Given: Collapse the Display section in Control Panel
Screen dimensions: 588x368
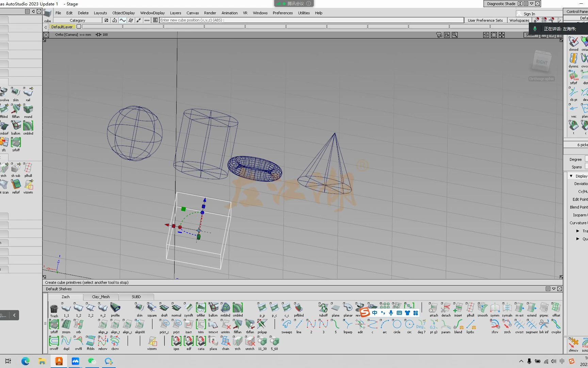Looking at the screenshot, I should (571, 176).
